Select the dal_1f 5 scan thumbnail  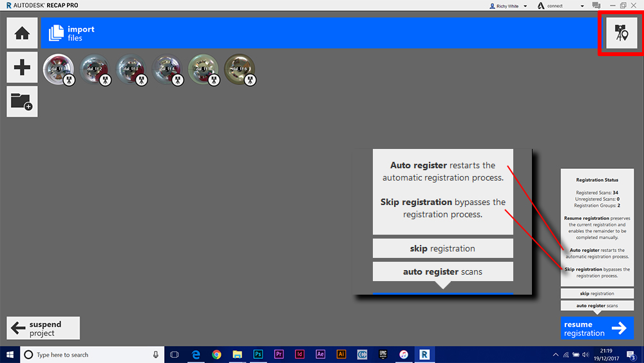(204, 70)
